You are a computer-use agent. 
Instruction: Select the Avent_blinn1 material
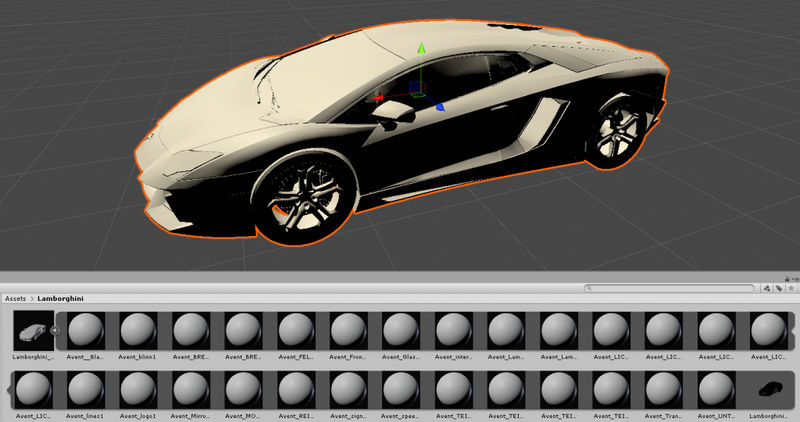click(138, 331)
